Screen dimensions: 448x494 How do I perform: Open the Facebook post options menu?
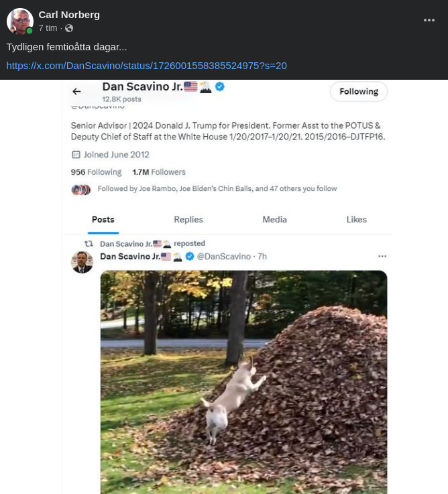coord(429,20)
